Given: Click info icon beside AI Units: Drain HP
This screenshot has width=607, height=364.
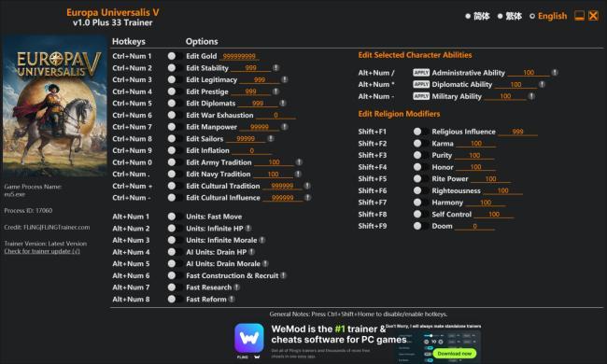Looking at the screenshot, I should pyautogui.click(x=252, y=252).
